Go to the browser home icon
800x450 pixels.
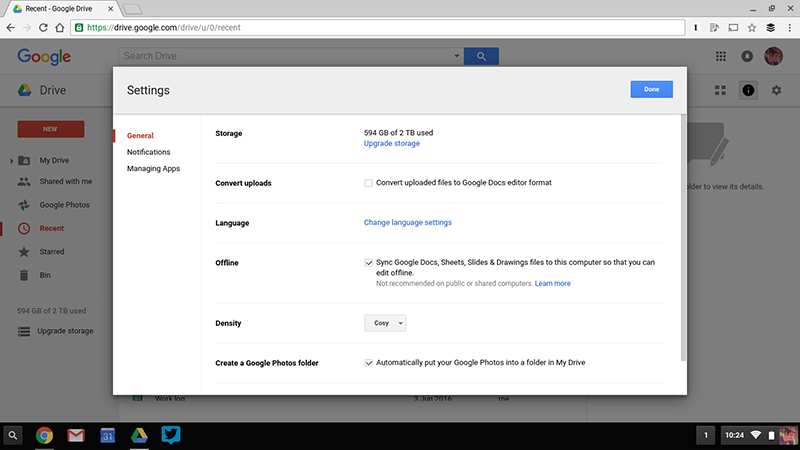click(60, 28)
